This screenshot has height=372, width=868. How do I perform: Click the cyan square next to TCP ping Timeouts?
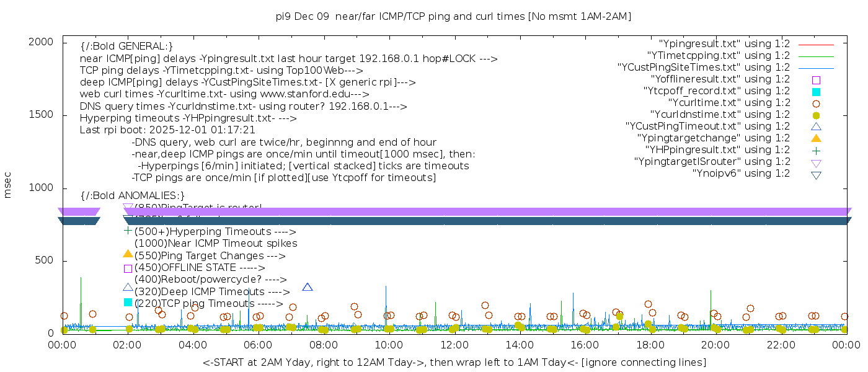(128, 303)
